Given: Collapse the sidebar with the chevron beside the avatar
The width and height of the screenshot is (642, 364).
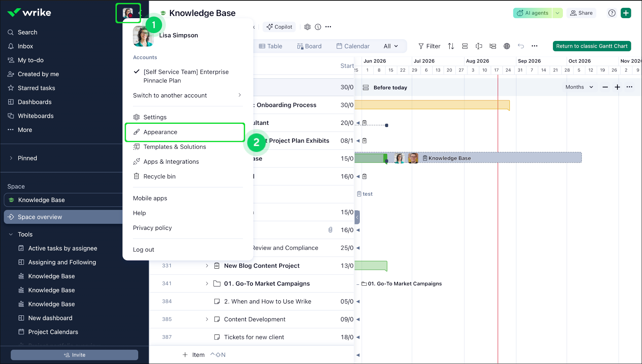Looking at the screenshot, I should (139, 13).
